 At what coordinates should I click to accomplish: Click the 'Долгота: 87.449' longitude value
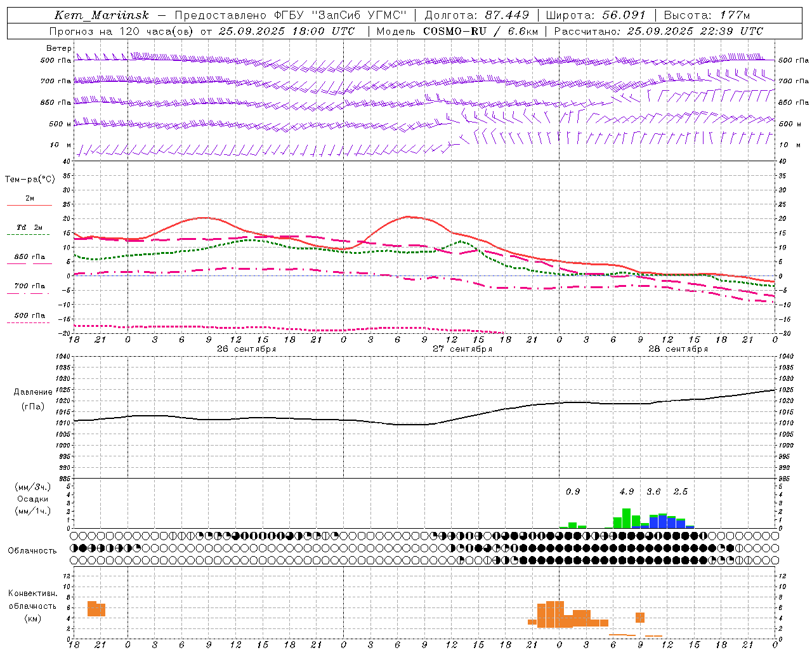click(476, 15)
